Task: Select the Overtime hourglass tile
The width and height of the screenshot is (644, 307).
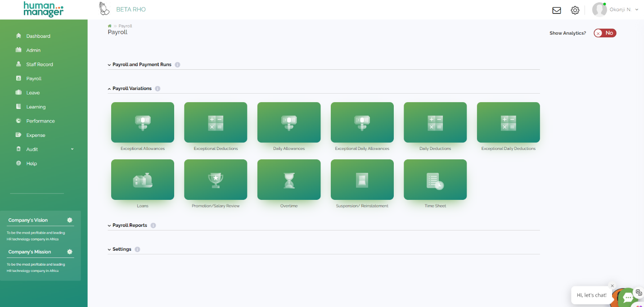Action: [x=288, y=180]
